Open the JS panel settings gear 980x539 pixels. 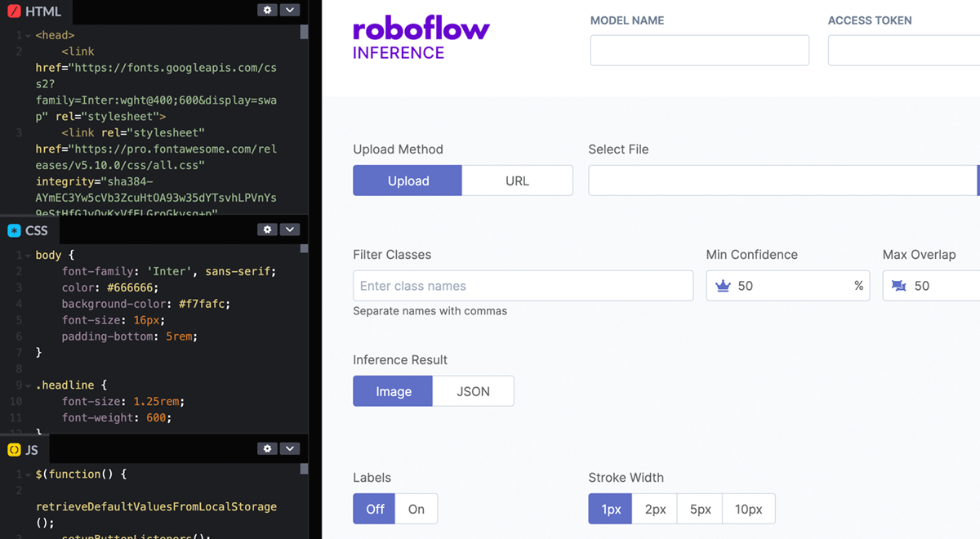tap(267, 448)
